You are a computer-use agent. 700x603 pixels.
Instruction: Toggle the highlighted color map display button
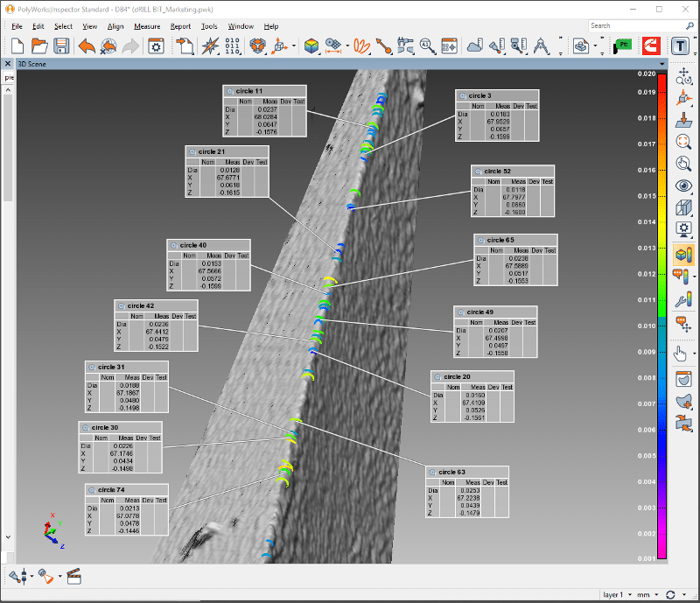coord(683,255)
